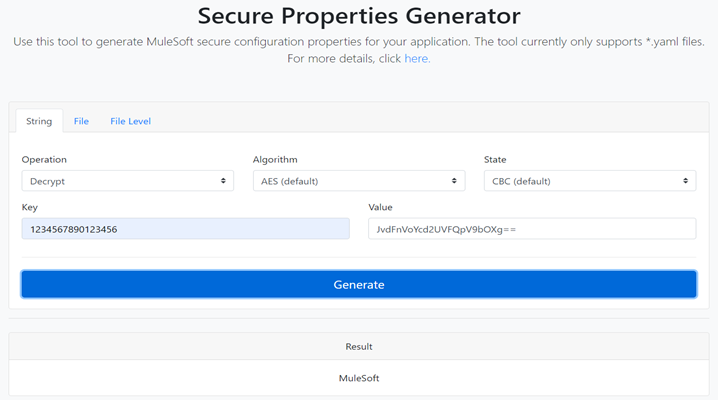Open the Operation dropdown showing Decrypt
This screenshot has height=400, width=718.
pos(127,181)
